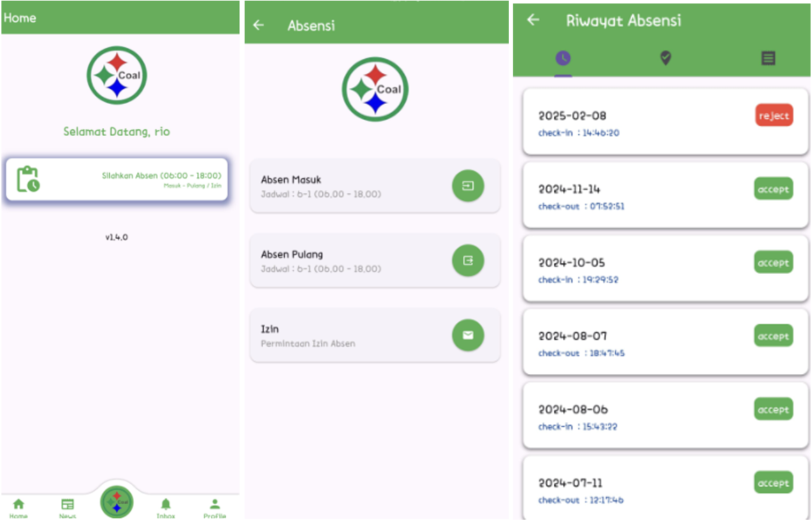812x526 pixels.
Task: Select the clock history tab
Action: pyautogui.click(x=563, y=59)
